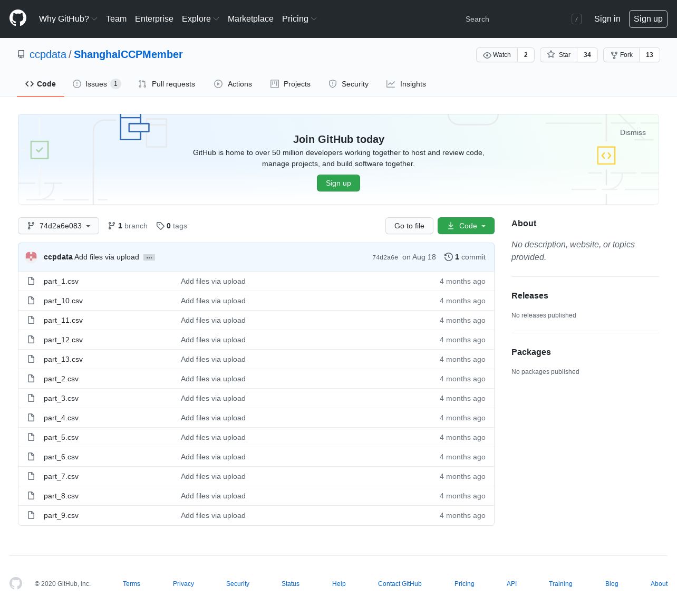Open the ShanghaiCCPMember repository title link
Image resolution: width=677 pixels, height=616 pixels.
(128, 54)
